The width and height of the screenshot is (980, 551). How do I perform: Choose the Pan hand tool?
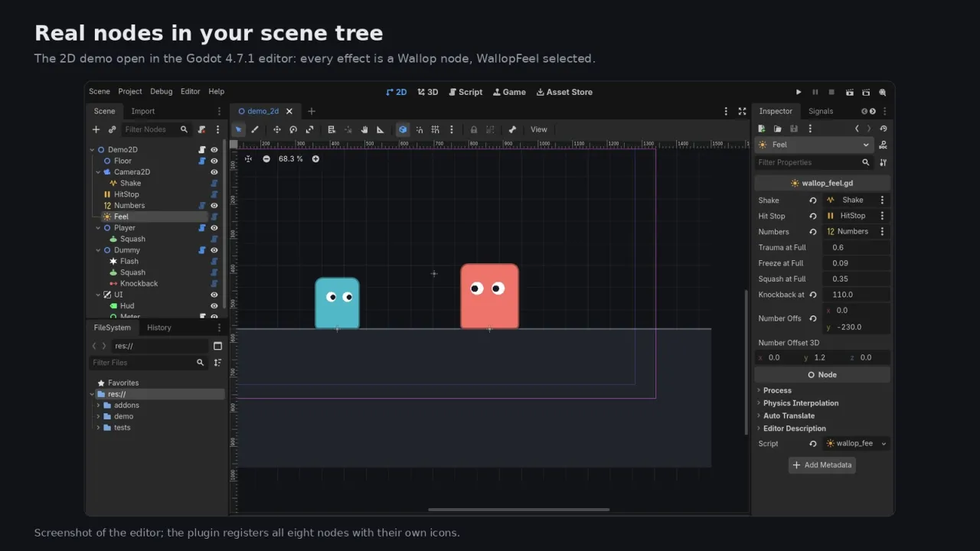(x=364, y=129)
